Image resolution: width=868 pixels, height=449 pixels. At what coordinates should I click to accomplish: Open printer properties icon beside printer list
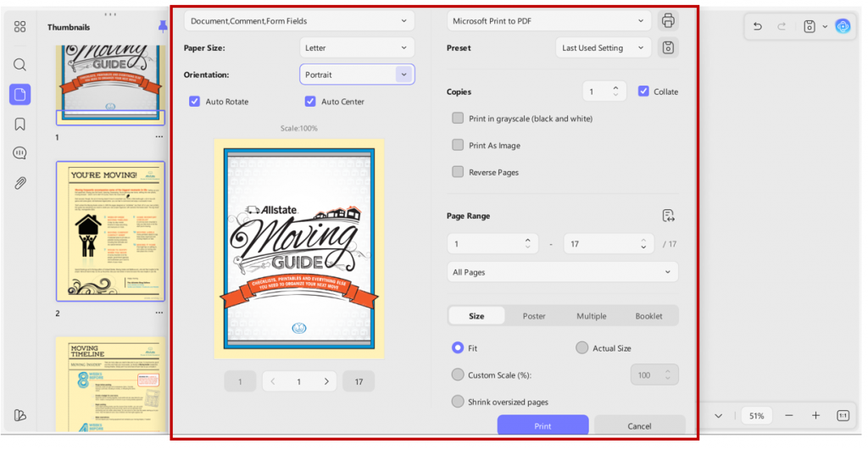tap(668, 20)
